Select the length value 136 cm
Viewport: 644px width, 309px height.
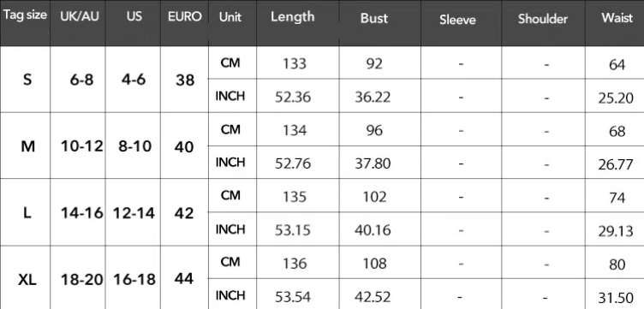tap(295, 264)
